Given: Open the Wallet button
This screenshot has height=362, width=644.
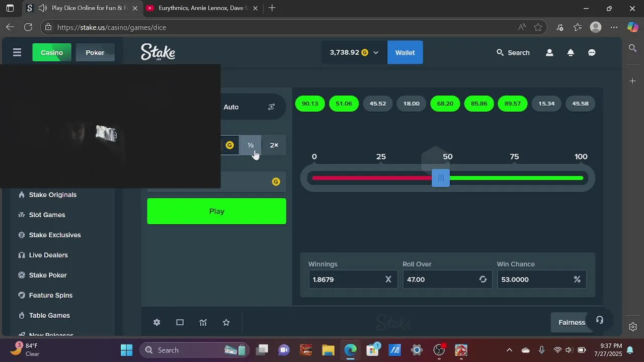Looking at the screenshot, I should point(405,52).
